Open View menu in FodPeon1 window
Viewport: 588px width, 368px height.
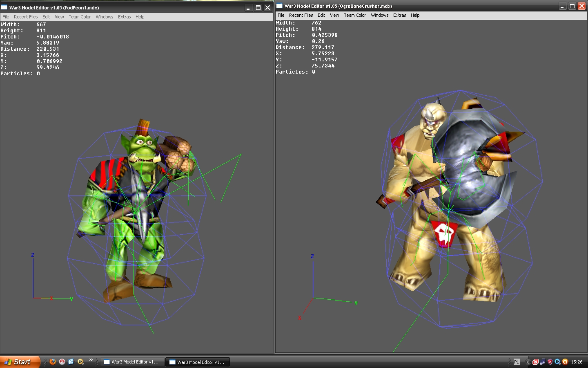pyautogui.click(x=59, y=17)
